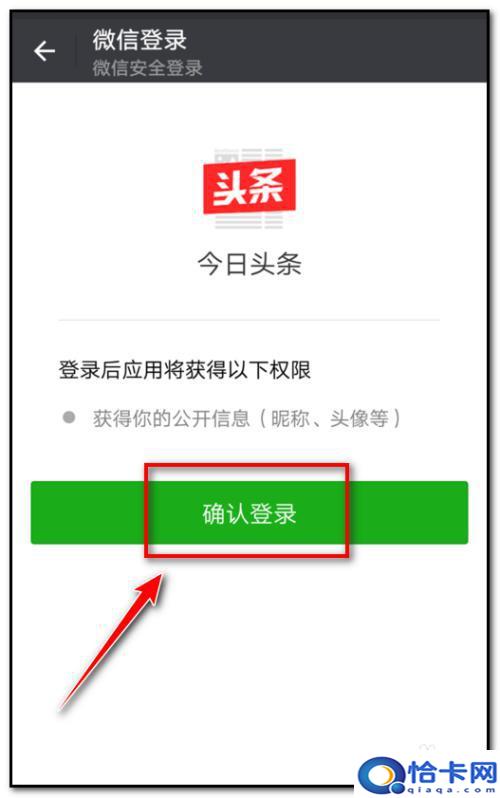Click the 获得你的公开信息 permission text
The image size is (500, 798).
click(x=172, y=418)
